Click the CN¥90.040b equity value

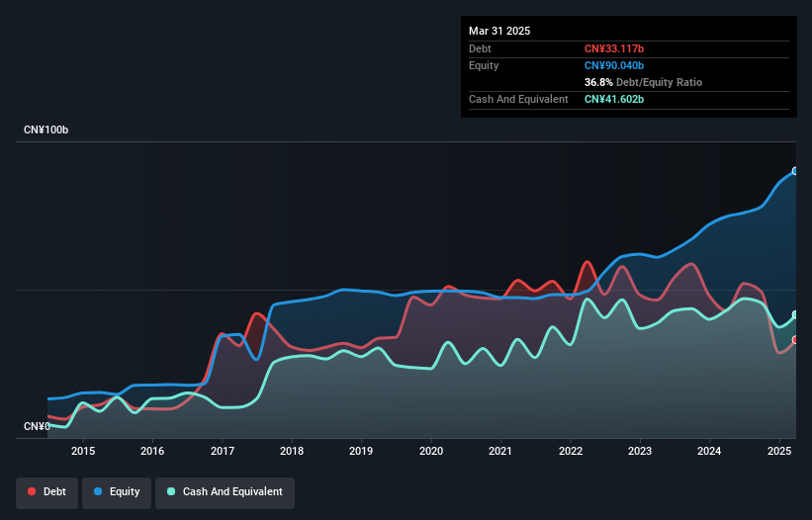614,65
